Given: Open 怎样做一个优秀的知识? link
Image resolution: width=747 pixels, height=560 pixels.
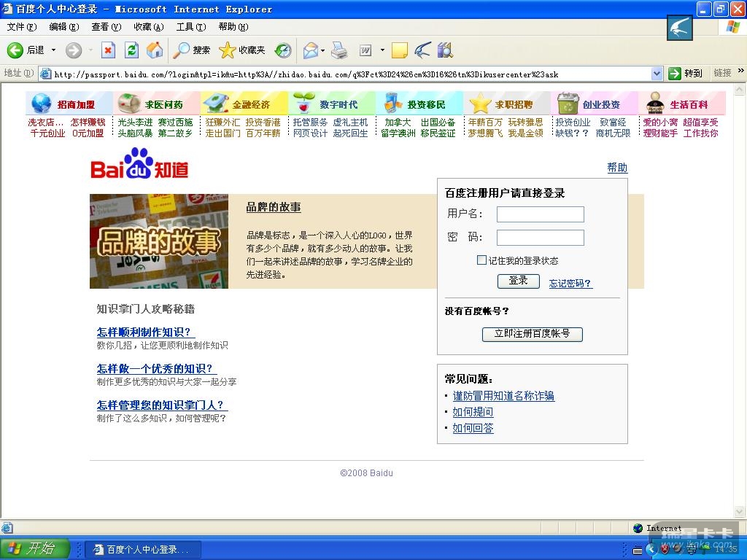Looking at the screenshot, I should pos(156,368).
